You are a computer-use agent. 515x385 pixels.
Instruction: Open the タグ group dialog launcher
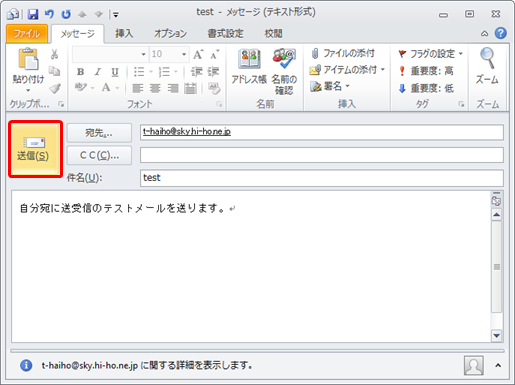pos(461,104)
